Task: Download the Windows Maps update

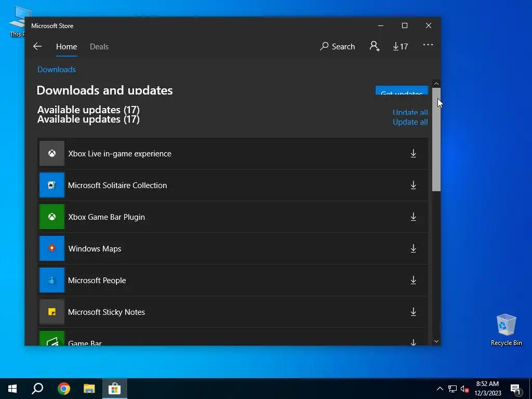Action: (413, 248)
